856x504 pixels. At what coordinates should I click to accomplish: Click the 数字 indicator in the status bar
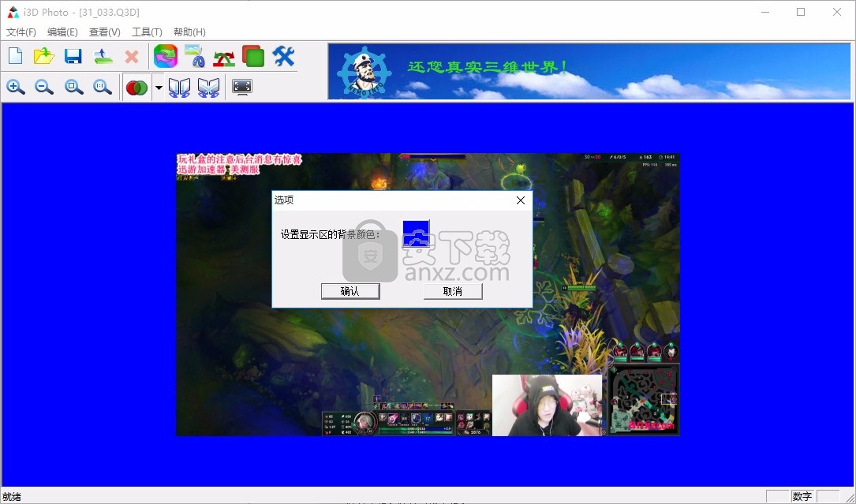tap(802, 496)
